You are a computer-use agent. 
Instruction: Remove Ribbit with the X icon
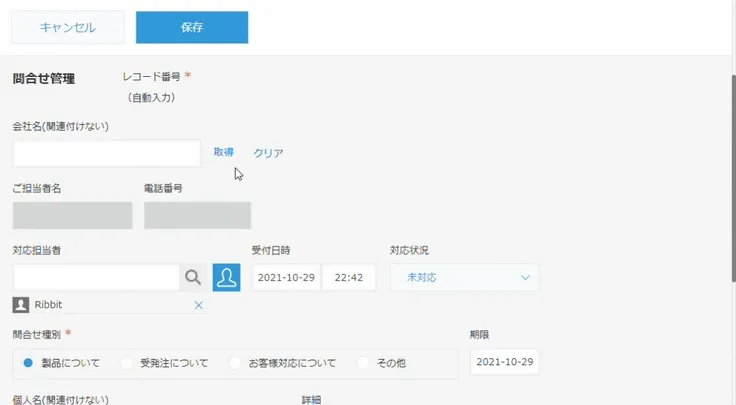pyautogui.click(x=199, y=305)
